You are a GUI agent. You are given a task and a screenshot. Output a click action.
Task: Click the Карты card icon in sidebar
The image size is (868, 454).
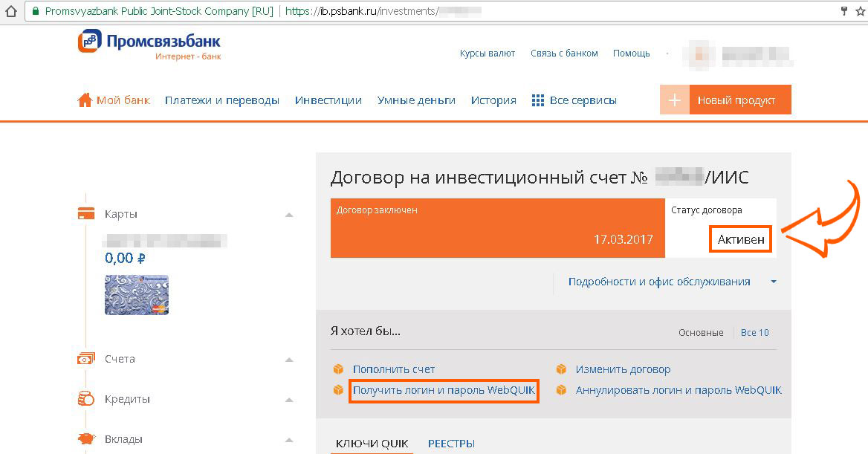(x=85, y=214)
